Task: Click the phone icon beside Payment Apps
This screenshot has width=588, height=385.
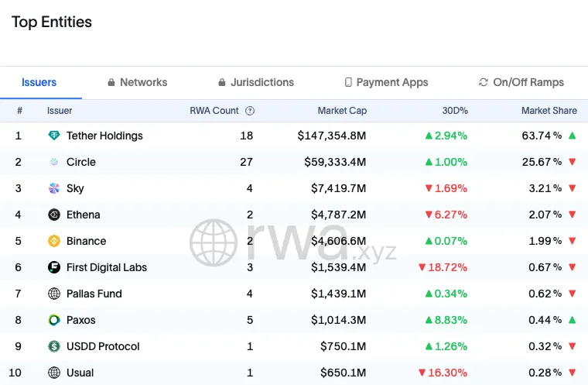Action: click(348, 82)
